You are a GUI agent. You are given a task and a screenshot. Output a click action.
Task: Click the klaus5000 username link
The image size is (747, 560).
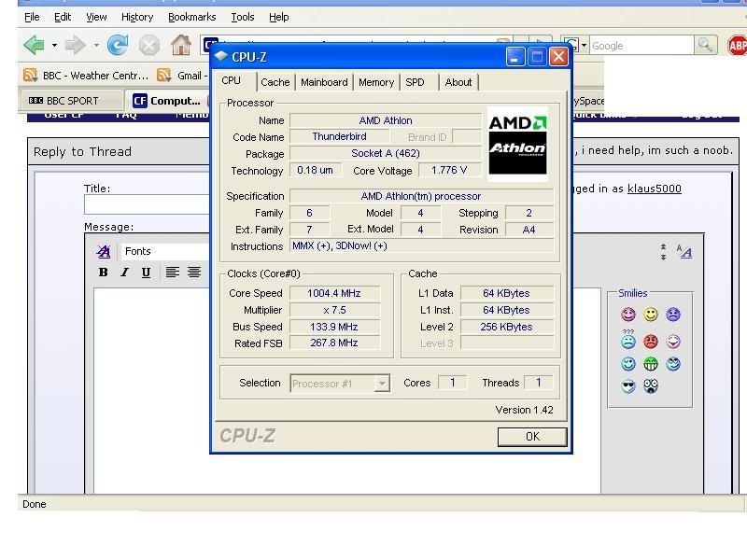(654, 189)
